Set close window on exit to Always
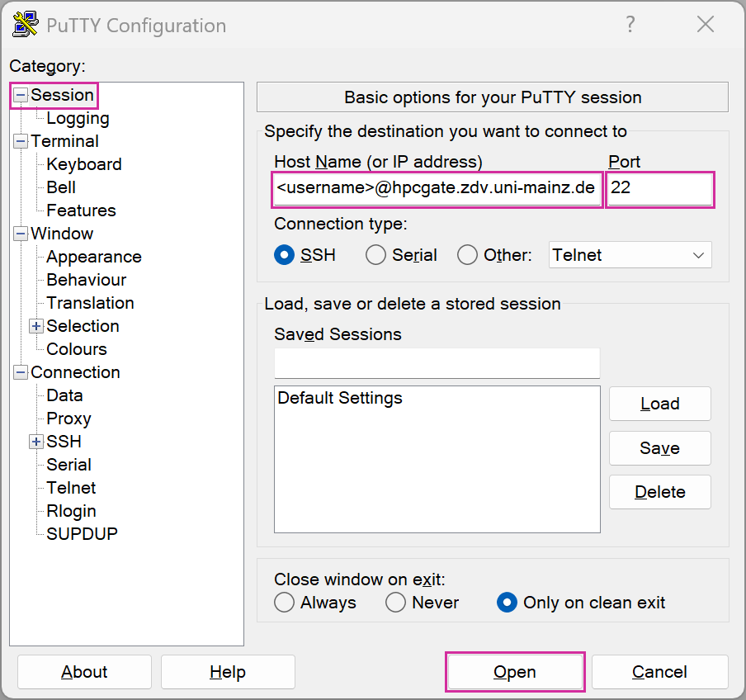 coord(285,603)
